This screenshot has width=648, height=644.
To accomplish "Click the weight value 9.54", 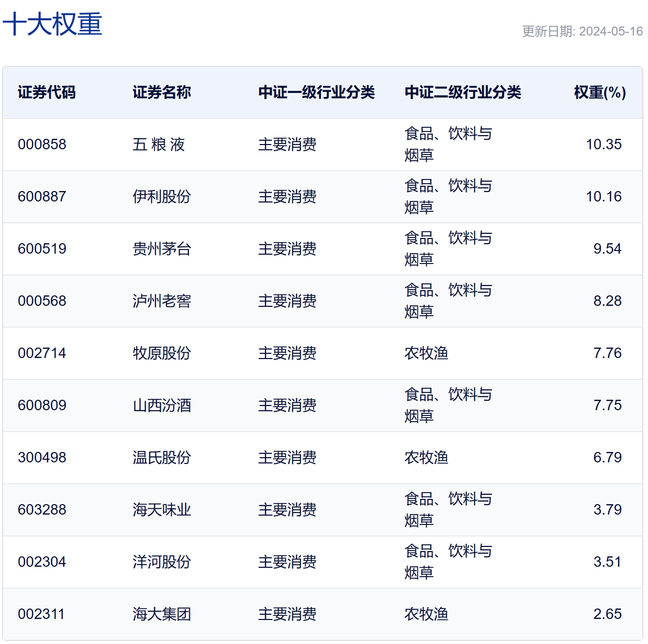I will 607,249.
